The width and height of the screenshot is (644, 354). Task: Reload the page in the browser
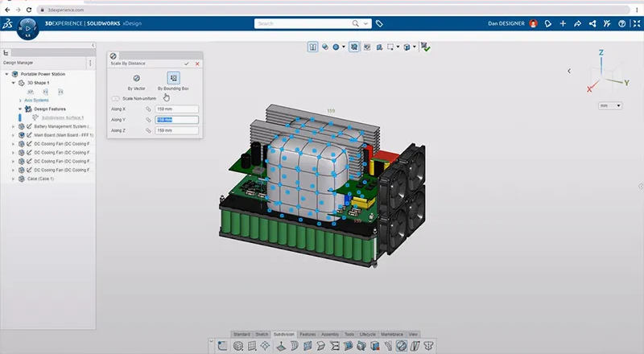click(x=29, y=10)
